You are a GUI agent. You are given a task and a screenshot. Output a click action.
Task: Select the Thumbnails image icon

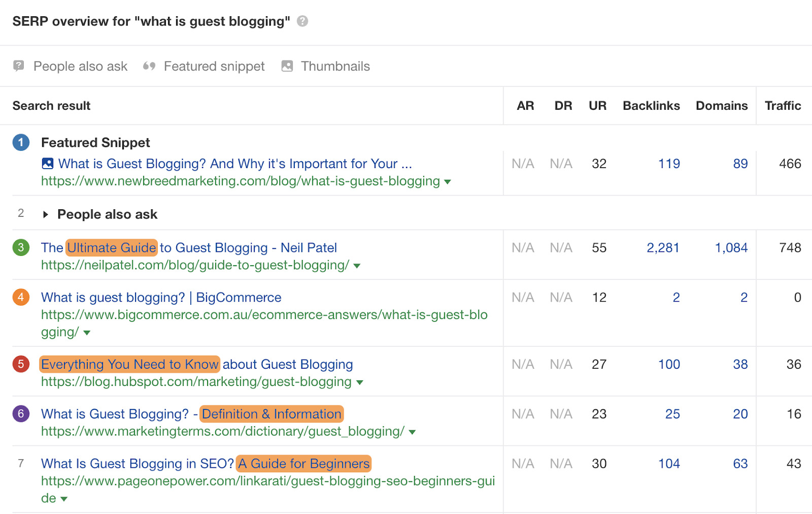287,66
